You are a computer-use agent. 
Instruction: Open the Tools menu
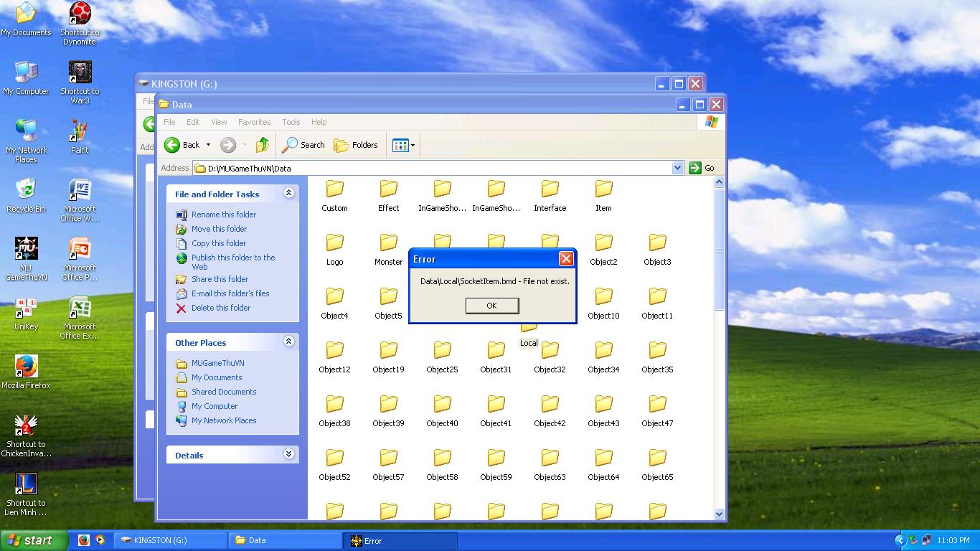click(x=291, y=122)
